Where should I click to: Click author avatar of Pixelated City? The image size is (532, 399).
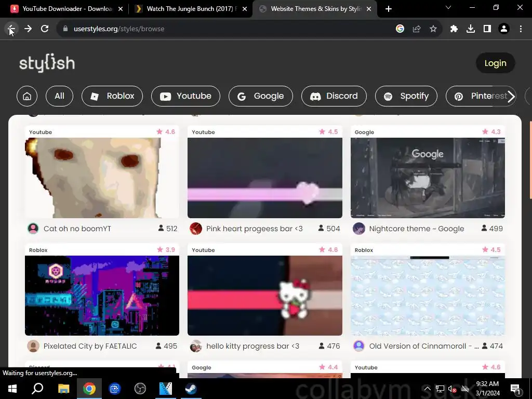pyautogui.click(x=33, y=346)
